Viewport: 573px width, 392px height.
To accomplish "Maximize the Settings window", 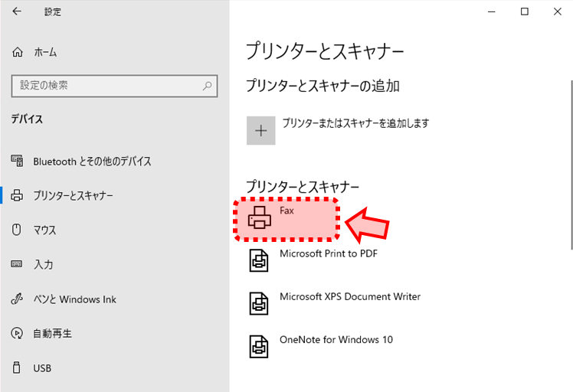I will (x=525, y=11).
